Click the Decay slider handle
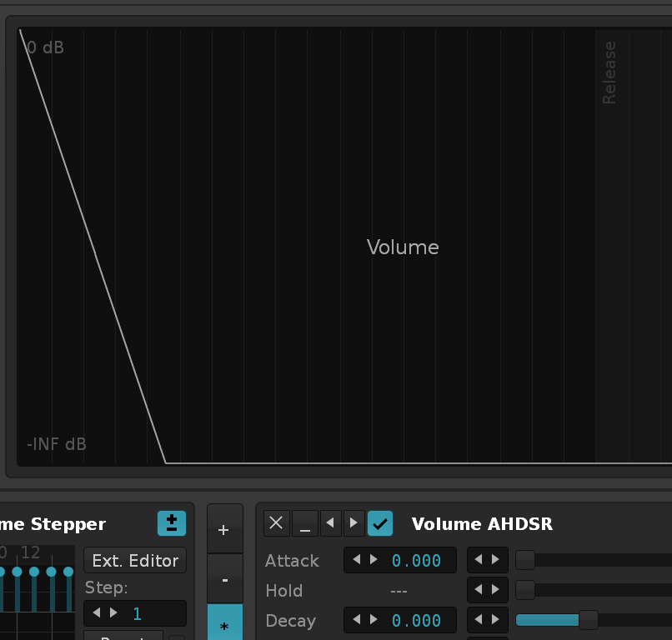This screenshot has width=672, height=640. (x=589, y=620)
